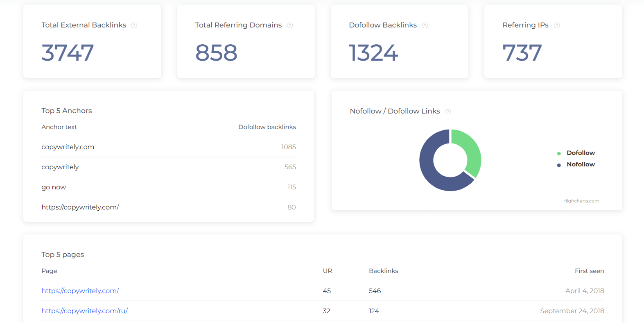The width and height of the screenshot is (644, 323).
Task: Click the Highcharts.com credit link
Action: tap(581, 201)
